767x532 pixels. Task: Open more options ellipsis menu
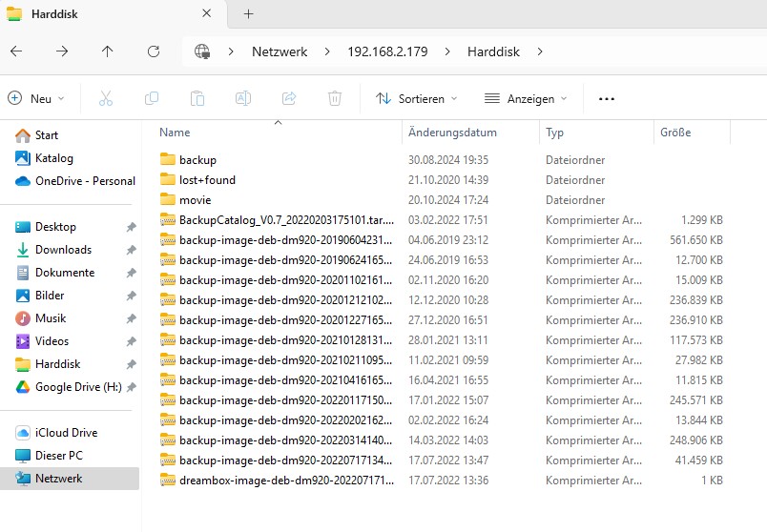tap(606, 98)
